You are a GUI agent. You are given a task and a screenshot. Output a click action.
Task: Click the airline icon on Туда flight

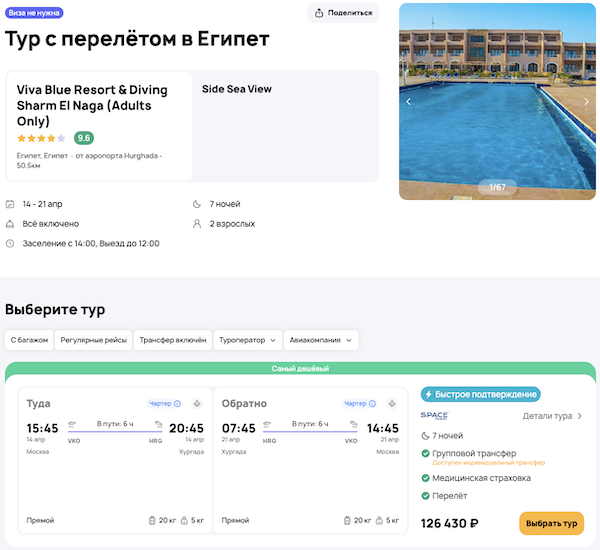197,404
